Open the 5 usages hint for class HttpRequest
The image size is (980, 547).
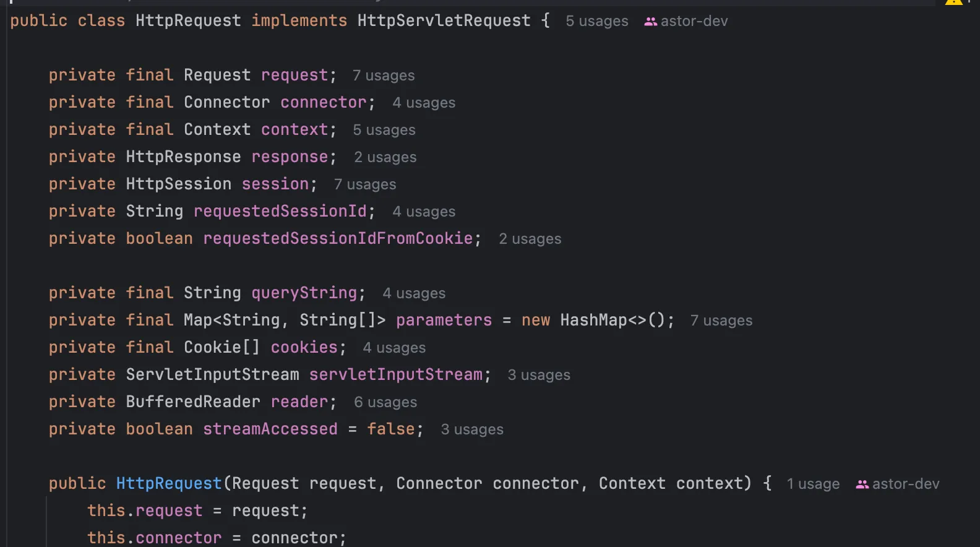click(596, 22)
